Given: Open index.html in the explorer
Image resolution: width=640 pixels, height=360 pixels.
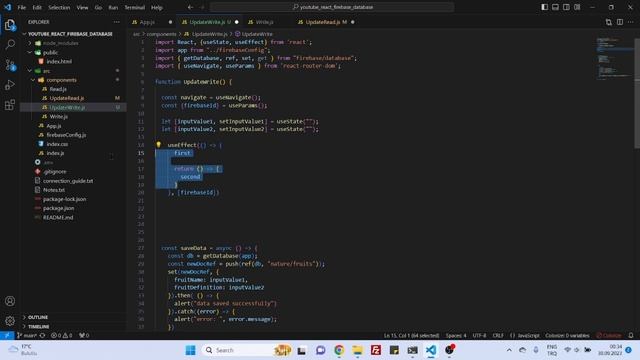Looking at the screenshot, I should (x=59, y=62).
